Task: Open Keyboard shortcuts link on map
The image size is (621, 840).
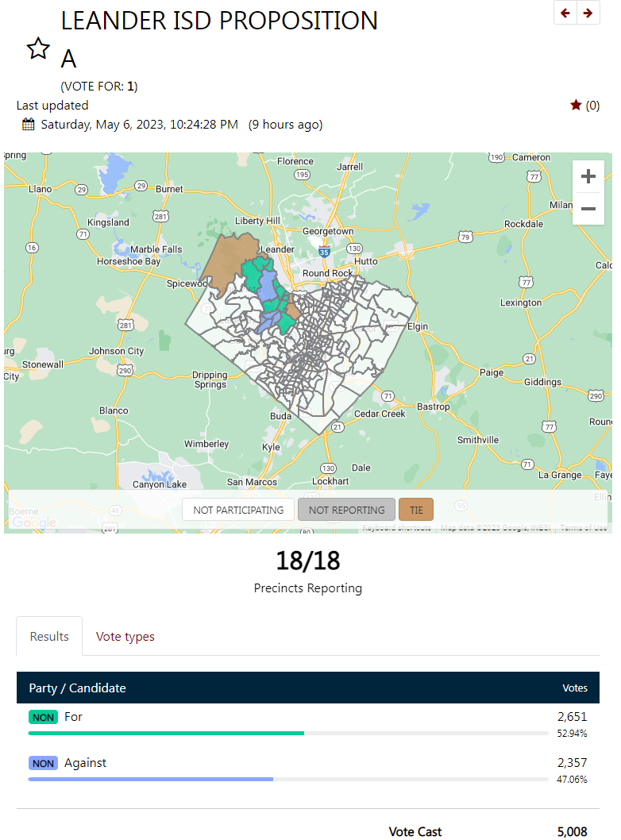Action: click(x=396, y=528)
